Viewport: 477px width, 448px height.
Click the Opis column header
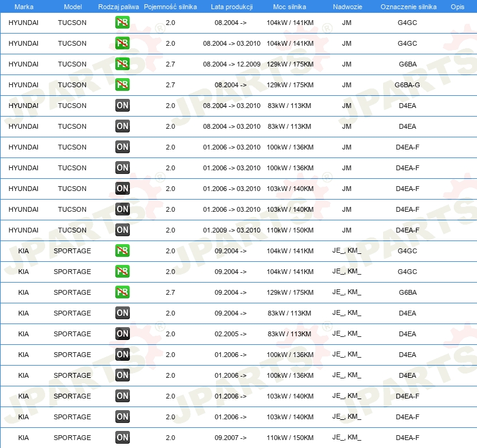pos(457,7)
